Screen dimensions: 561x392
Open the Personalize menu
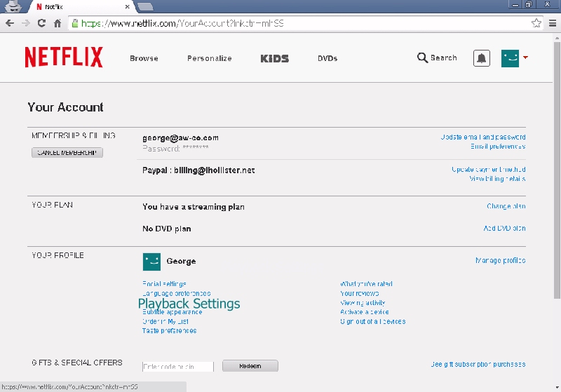tap(209, 58)
